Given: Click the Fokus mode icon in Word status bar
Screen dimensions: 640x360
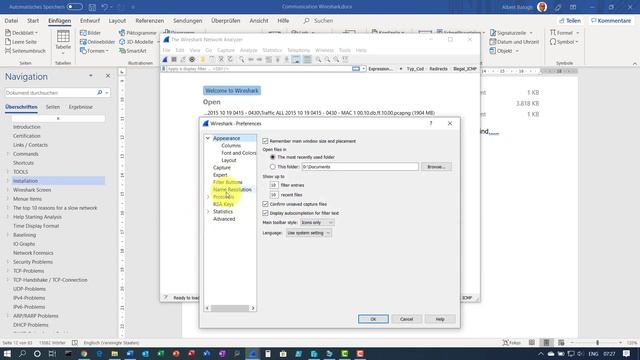Looking at the screenshot, I should tap(512, 343).
